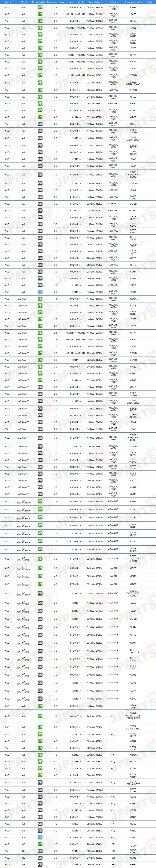Click petrol icon in A8 CEUA row
156x868 pixels.
40,741
